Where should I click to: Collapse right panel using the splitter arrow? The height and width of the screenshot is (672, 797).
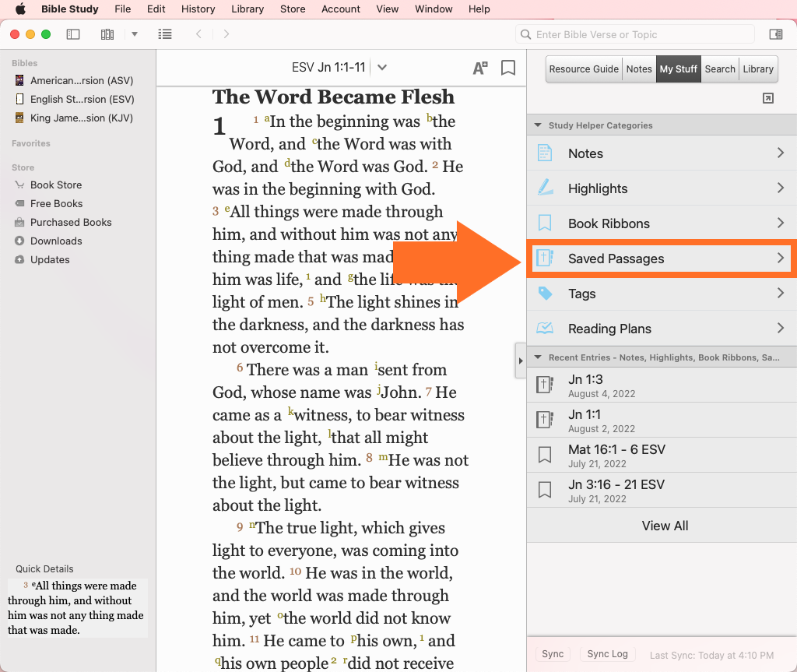click(x=521, y=361)
